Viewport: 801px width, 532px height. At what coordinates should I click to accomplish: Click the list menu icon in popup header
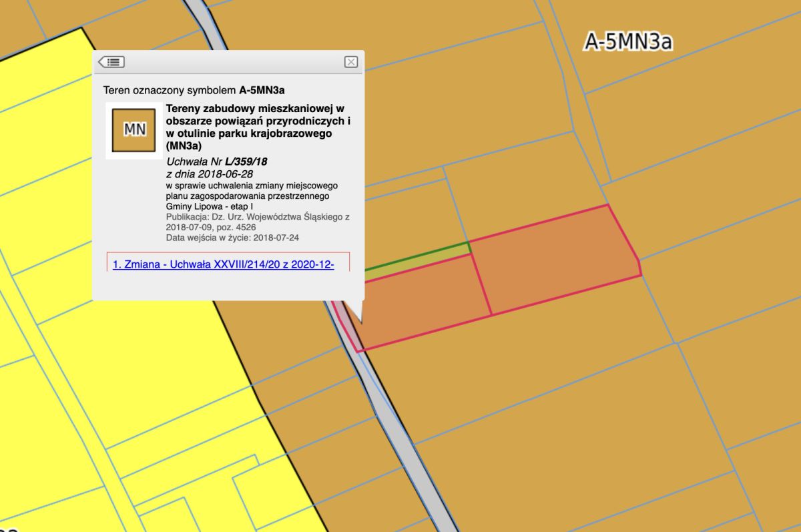(x=111, y=62)
